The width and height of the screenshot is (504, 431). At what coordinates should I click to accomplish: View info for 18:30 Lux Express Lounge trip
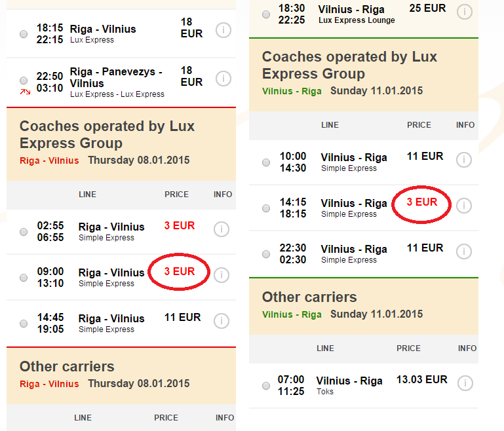[464, 12]
